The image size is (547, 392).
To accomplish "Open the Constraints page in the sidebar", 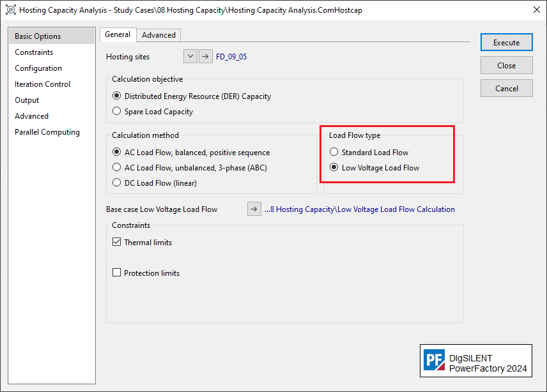I will [x=52, y=52].
